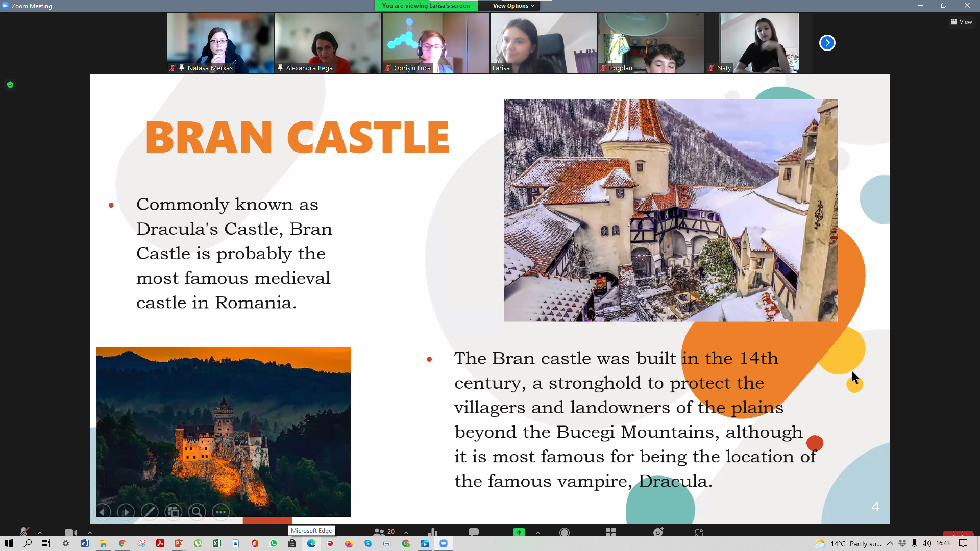Open the Reactions smiley icon
The height and width of the screenshot is (551, 980).
click(x=658, y=532)
